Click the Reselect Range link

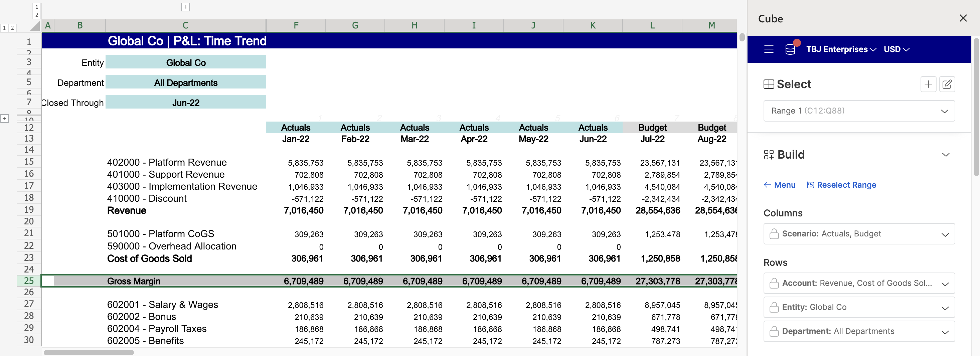841,185
